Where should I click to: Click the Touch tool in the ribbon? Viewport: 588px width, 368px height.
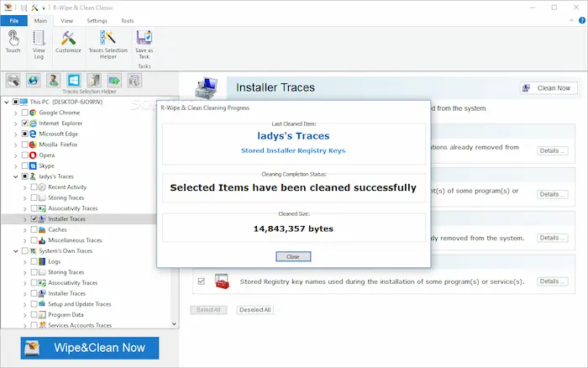pos(13,42)
